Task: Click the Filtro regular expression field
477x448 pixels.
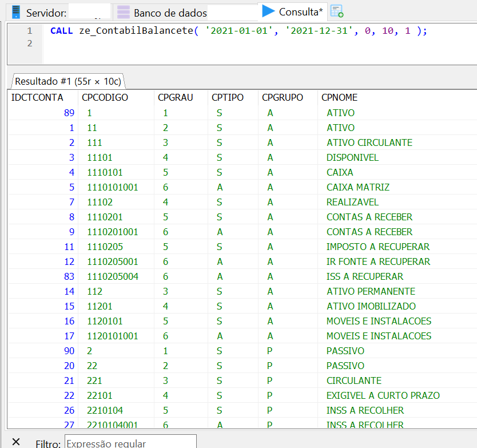Action: 130,442
